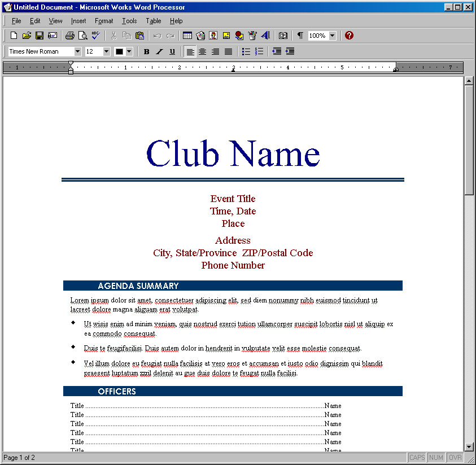Show or hide paragraph marks
The width and height of the screenshot is (476, 465).
point(300,36)
